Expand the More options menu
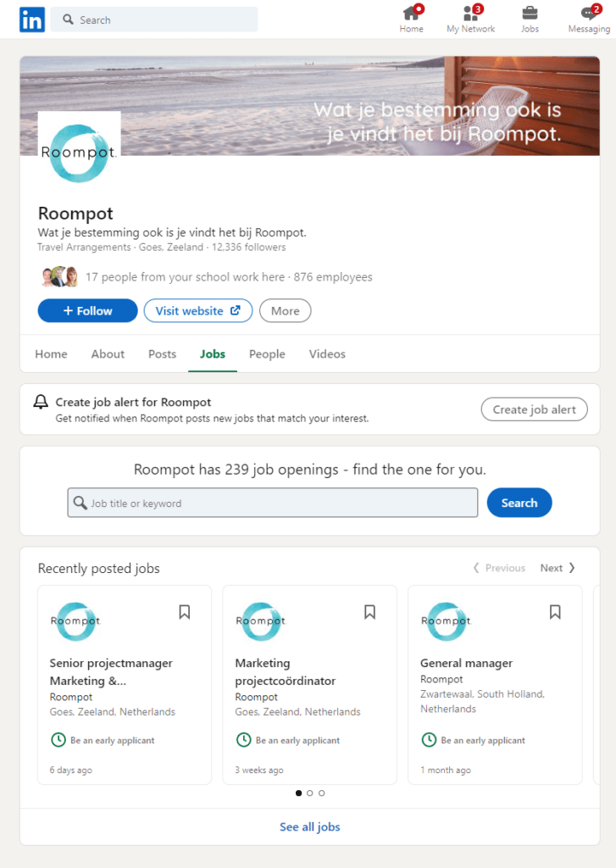Viewport: 616px width, 868px height. 285,311
